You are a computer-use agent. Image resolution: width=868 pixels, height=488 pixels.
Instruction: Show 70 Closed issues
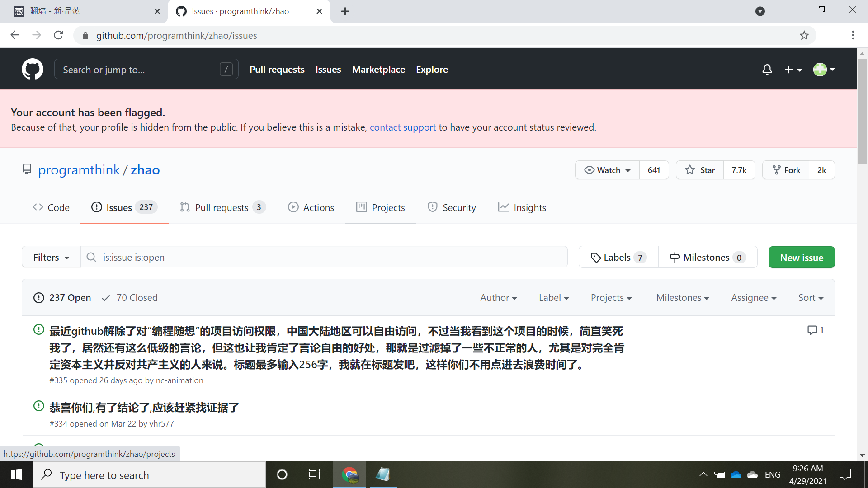coord(130,298)
